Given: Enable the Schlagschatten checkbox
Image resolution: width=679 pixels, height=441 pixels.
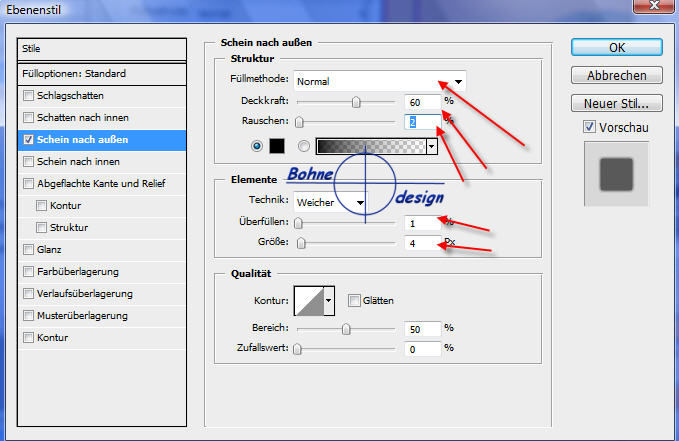Looking at the screenshot, I should [28, 95].
